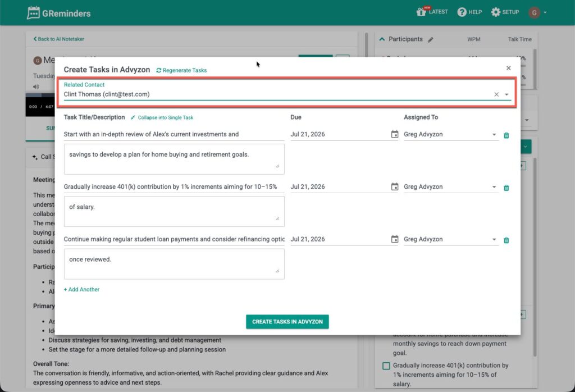Open the Help question mark icon
This screenshot has width=575, height=392.
pyautogui.click(x=462, y=12)
